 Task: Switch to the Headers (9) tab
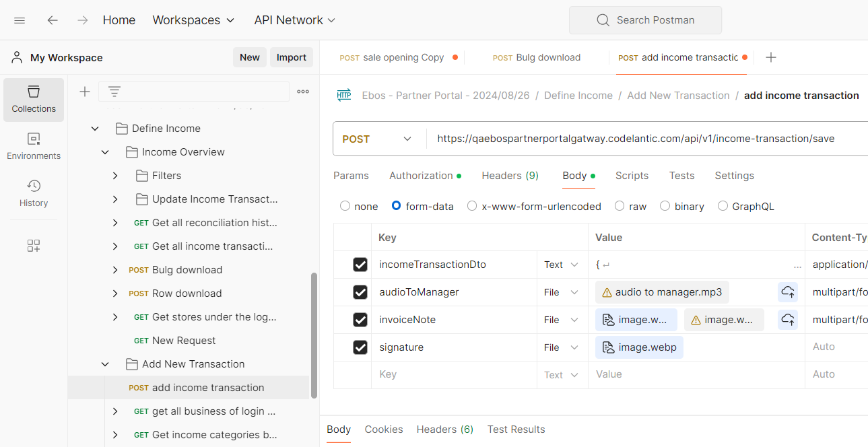(510, 176)
